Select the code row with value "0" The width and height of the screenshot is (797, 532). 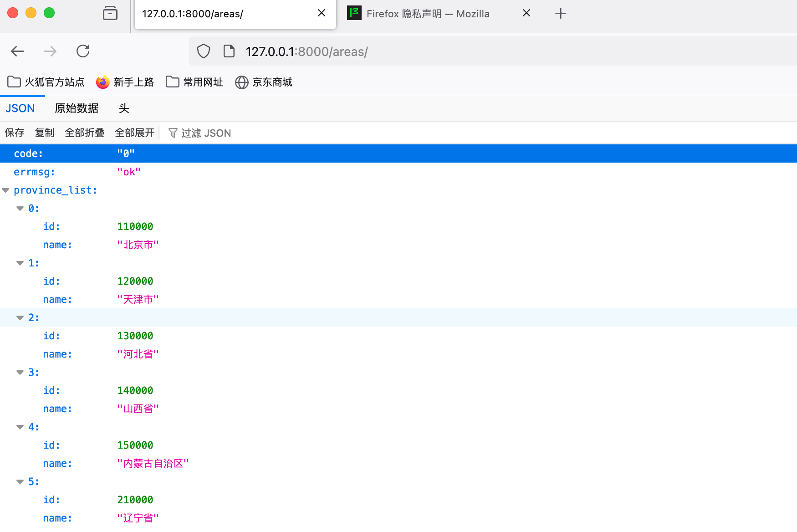[x=398, y=153]
